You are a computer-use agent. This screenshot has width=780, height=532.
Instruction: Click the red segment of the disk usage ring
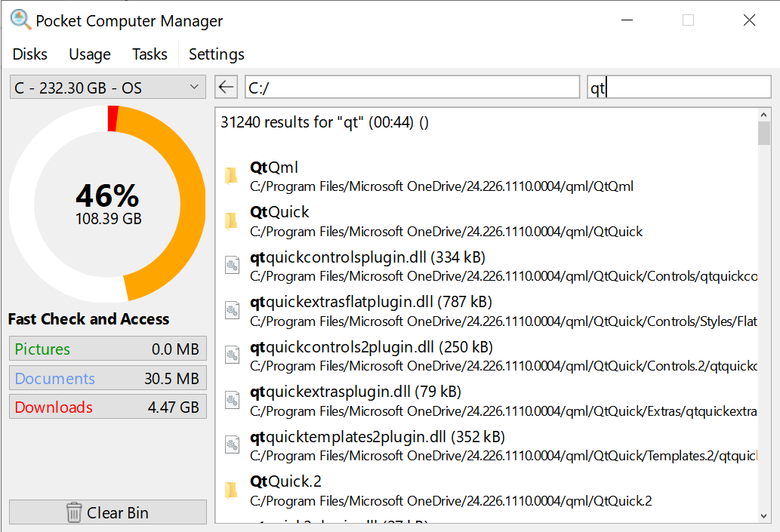113,118
